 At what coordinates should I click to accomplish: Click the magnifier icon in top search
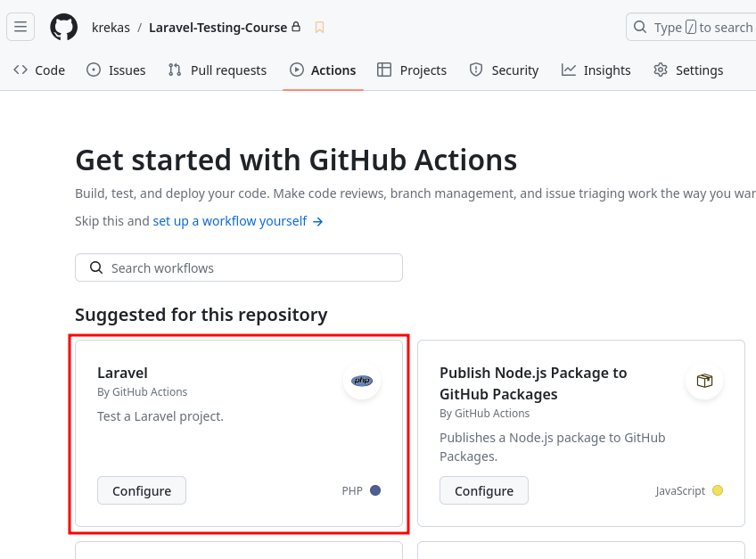[640, 27]
